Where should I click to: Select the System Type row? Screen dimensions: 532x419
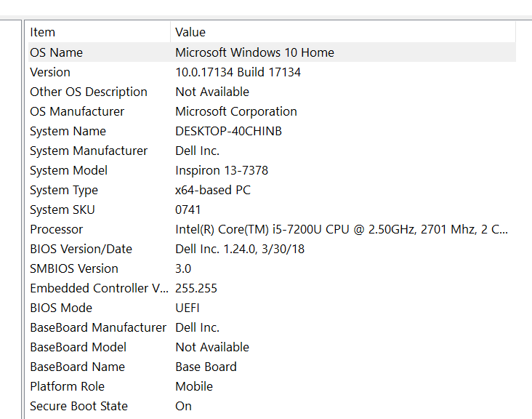pos(64,190)
